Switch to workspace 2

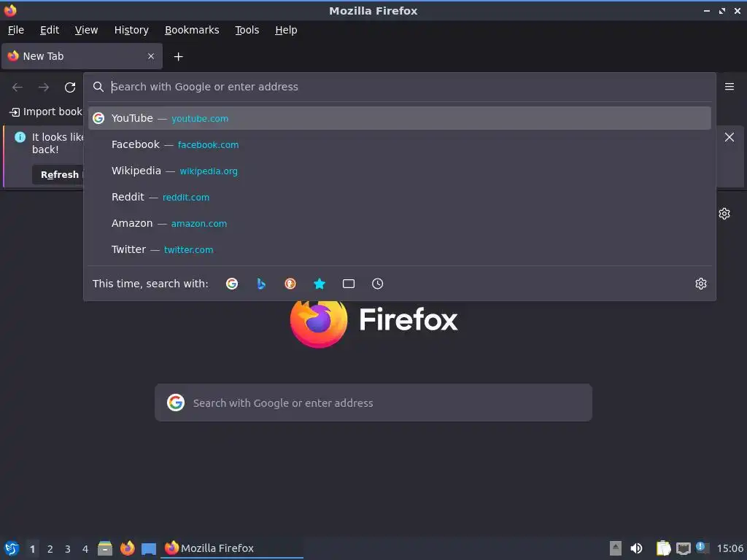point(50,549)
